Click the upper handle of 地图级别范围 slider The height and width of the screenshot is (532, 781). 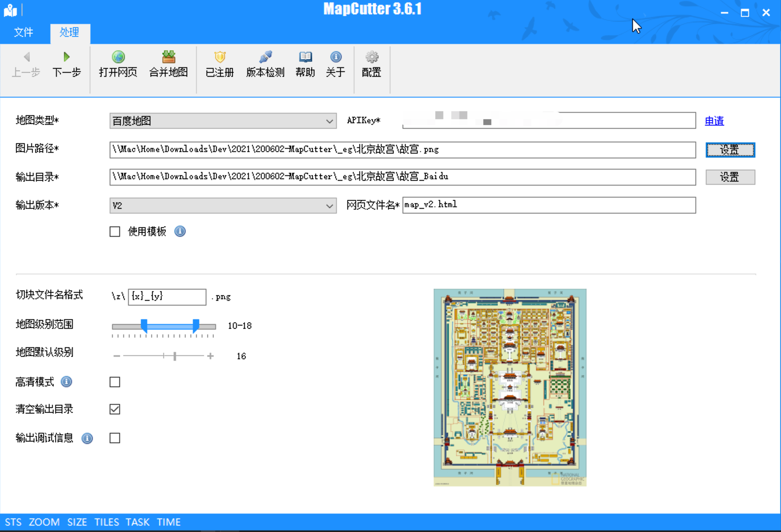point(196,326)
